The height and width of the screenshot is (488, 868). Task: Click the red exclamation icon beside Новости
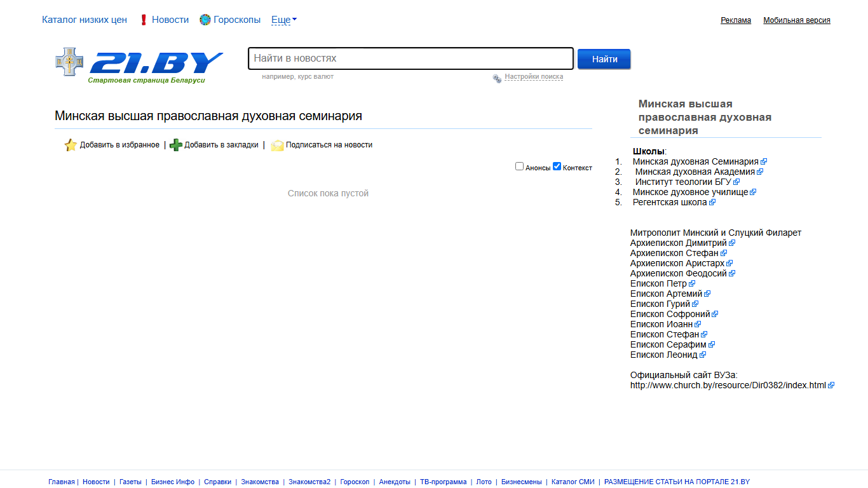144,20
